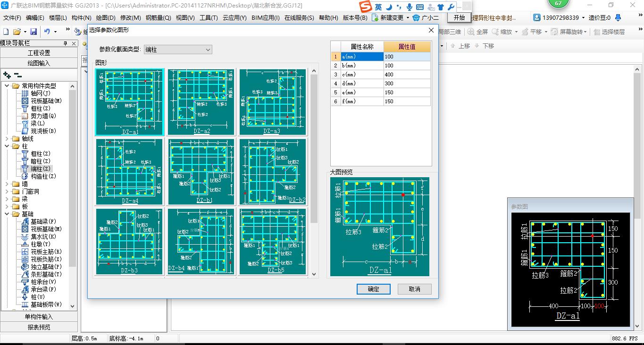Open 报表预览 module

[x=39, y=327]
